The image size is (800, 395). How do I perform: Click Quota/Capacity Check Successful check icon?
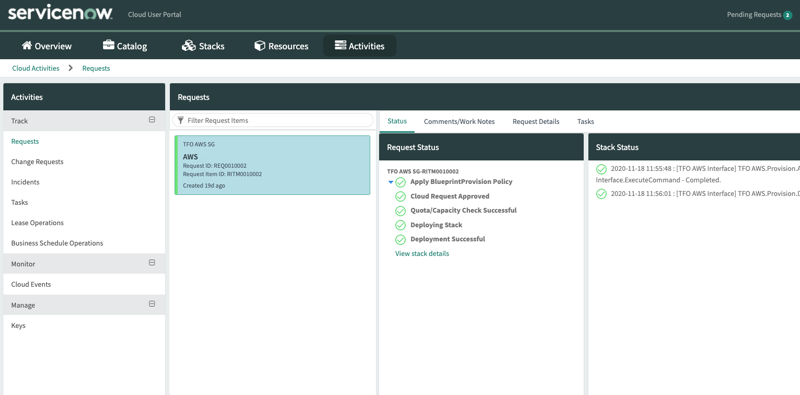point(401,211)
